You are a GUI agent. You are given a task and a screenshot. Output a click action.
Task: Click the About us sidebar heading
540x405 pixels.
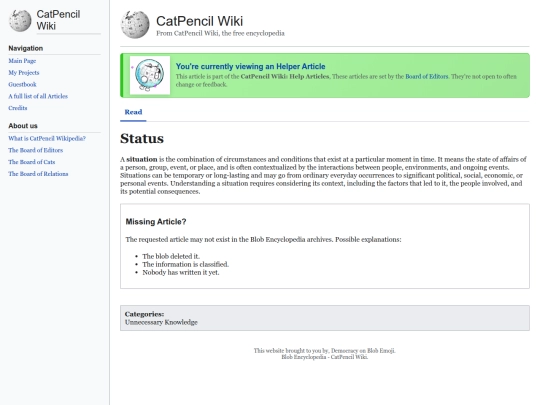pos(23,126)
